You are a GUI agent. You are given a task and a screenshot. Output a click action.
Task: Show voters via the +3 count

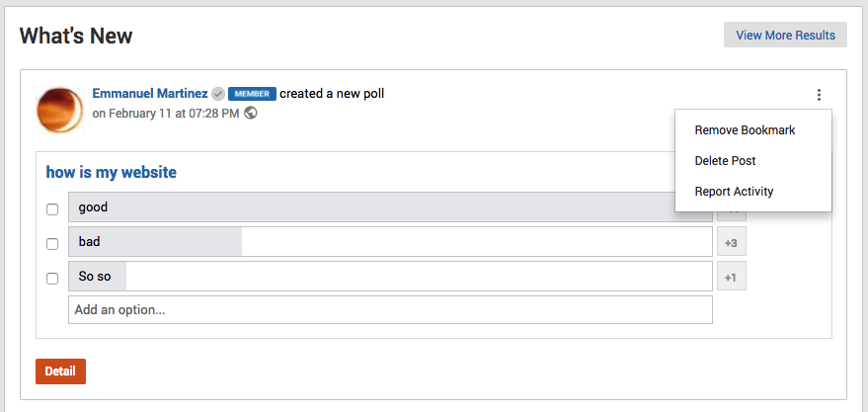(732, 241)
